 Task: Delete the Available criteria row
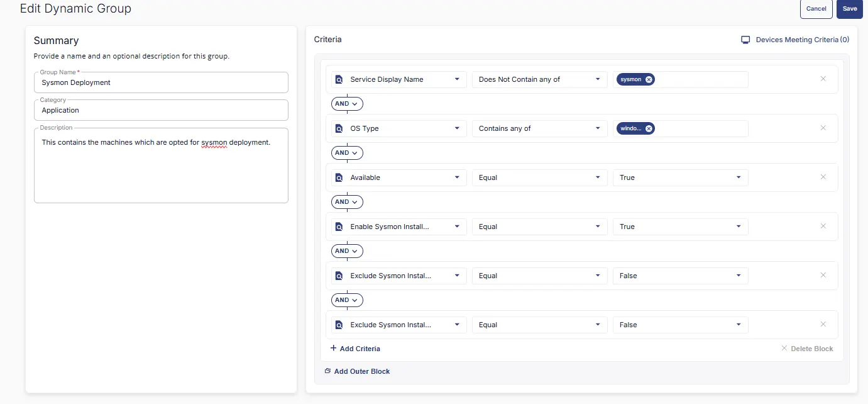pos(823,177)
